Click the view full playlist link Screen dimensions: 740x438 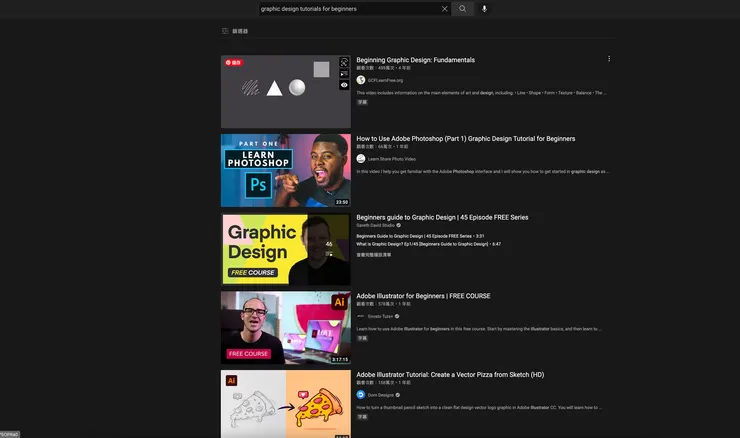coord(373,255)
